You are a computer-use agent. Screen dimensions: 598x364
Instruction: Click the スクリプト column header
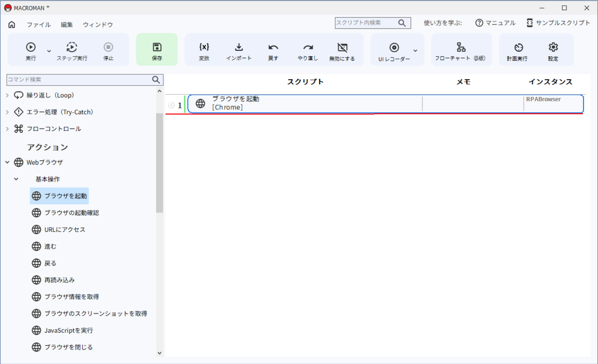point(305,82)
